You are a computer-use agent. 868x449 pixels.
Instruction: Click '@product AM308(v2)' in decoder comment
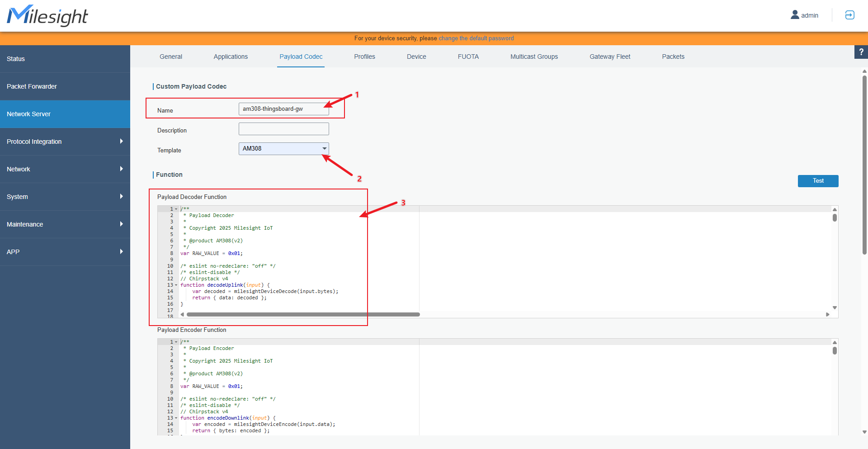point(216,241)
